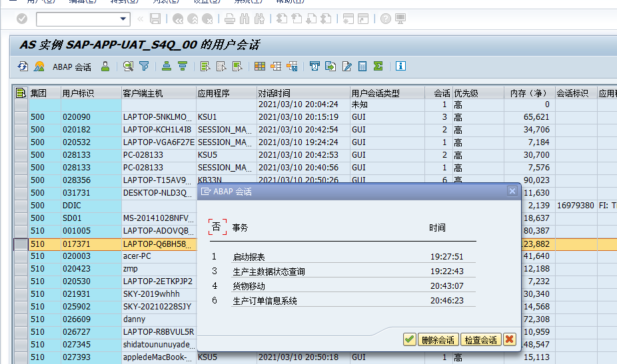The image size is (617, 364).
Task: Select the row selector for user SD01
Action: tap(21, 218)
